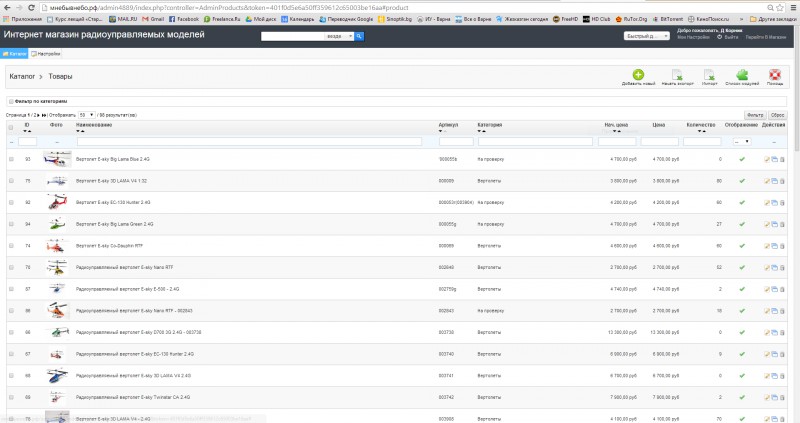Sort quantity column arrows
800x423 pixels.
(x=702, y=131)
